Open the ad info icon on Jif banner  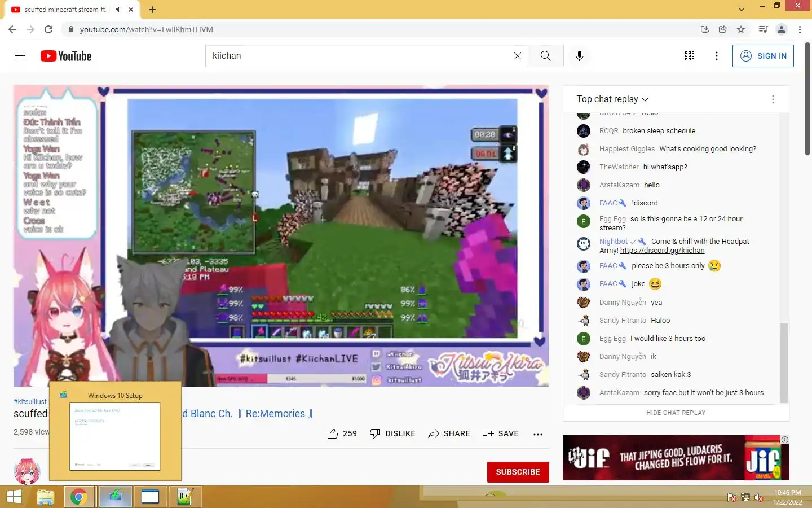click(x=784, y=440)
